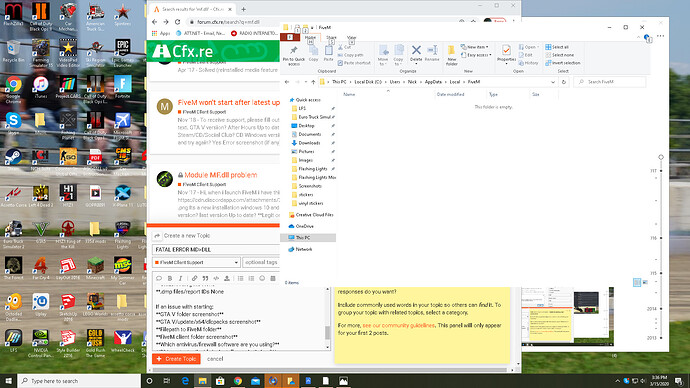Open the Home tab in Explorer ribbon
Image resolution: width=690 pixels, height=388 pixels.
(310, 37)
